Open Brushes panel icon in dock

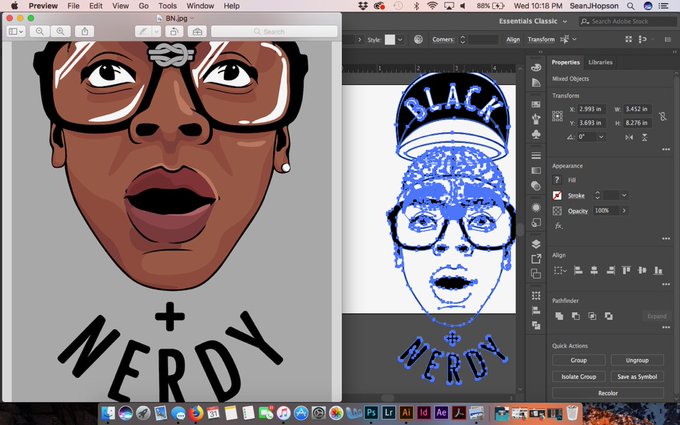pyautogui.click(x=536, y=118)
